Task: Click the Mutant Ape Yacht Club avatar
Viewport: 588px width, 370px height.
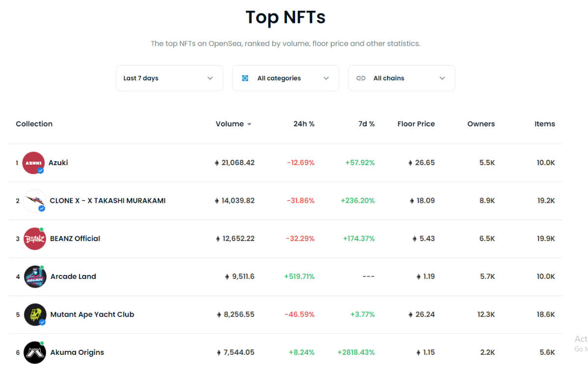Action: [35, 315]
